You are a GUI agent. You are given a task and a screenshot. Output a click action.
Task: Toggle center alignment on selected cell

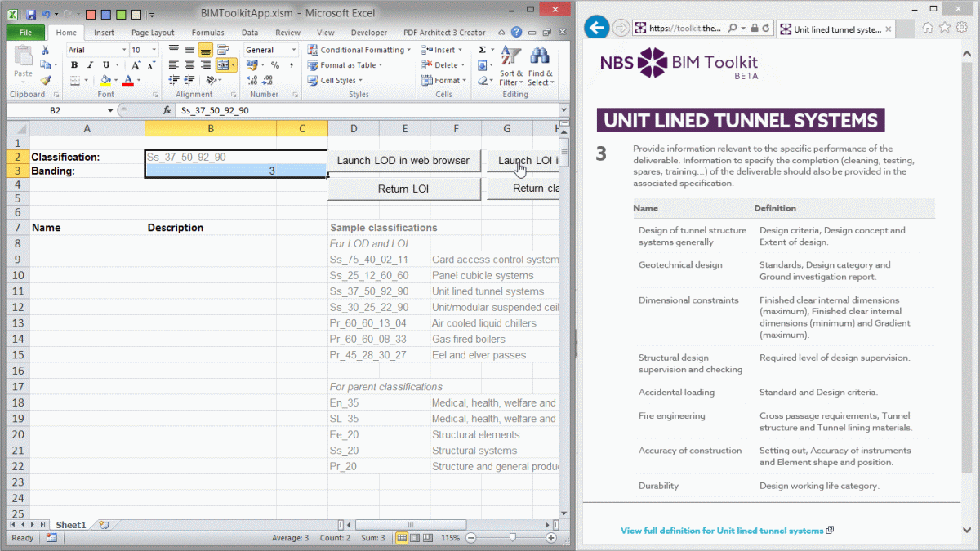coord(189,64)
